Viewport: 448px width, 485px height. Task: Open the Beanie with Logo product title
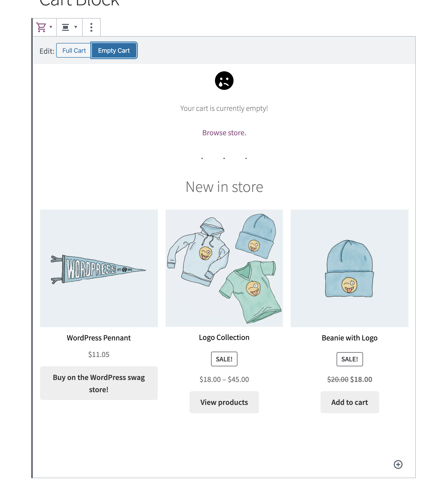coord(349,338)
